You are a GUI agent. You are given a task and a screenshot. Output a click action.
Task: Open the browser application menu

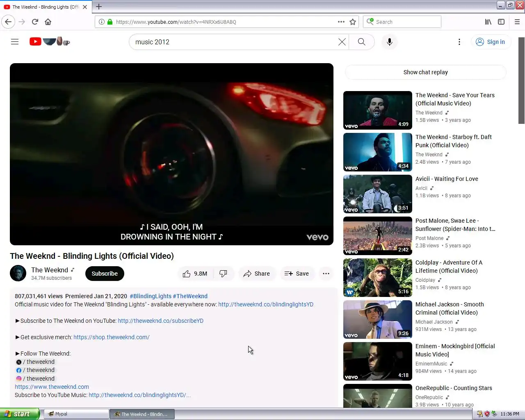pos(517,22)
